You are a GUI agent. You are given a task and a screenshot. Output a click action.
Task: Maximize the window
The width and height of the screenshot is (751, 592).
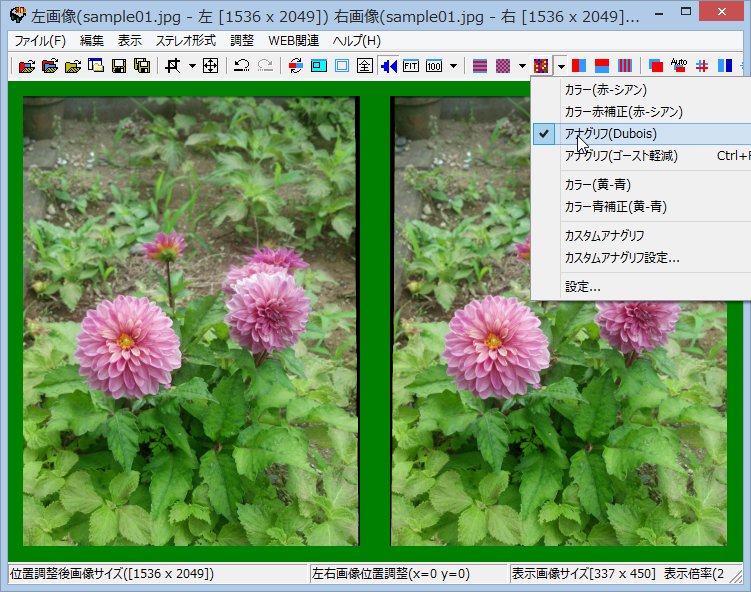(686, 11)
